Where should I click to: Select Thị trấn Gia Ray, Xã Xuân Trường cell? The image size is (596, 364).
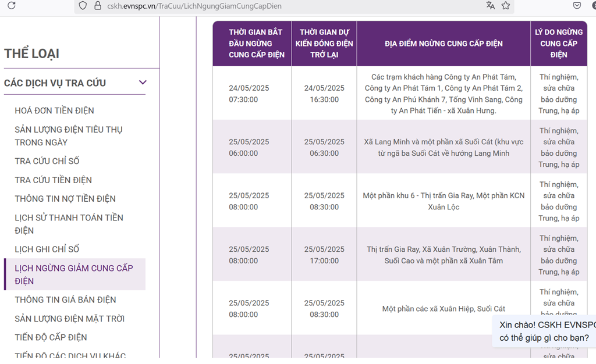point(444,255)
